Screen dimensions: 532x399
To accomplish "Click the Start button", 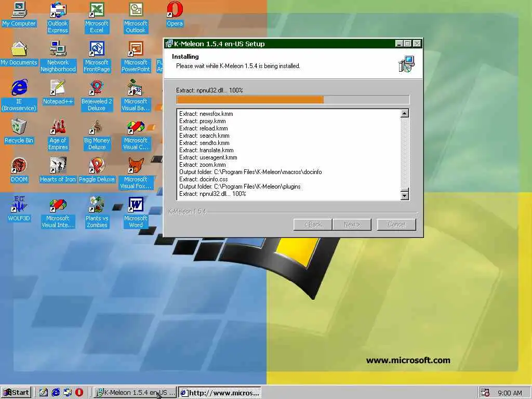I will tap(16, 393).
